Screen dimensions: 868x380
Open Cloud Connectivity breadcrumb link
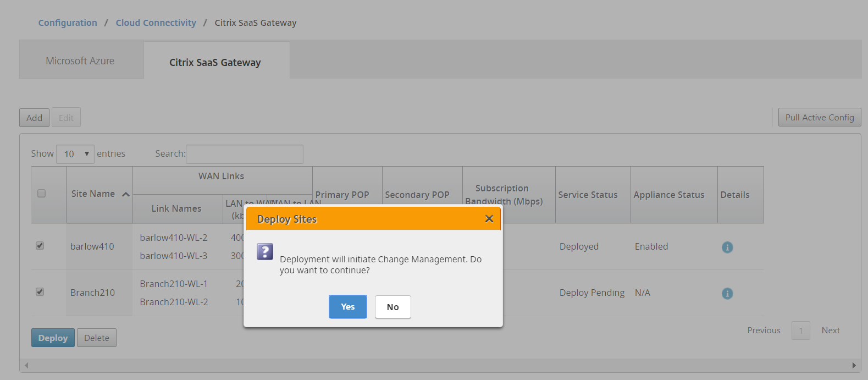coord(156,23)
